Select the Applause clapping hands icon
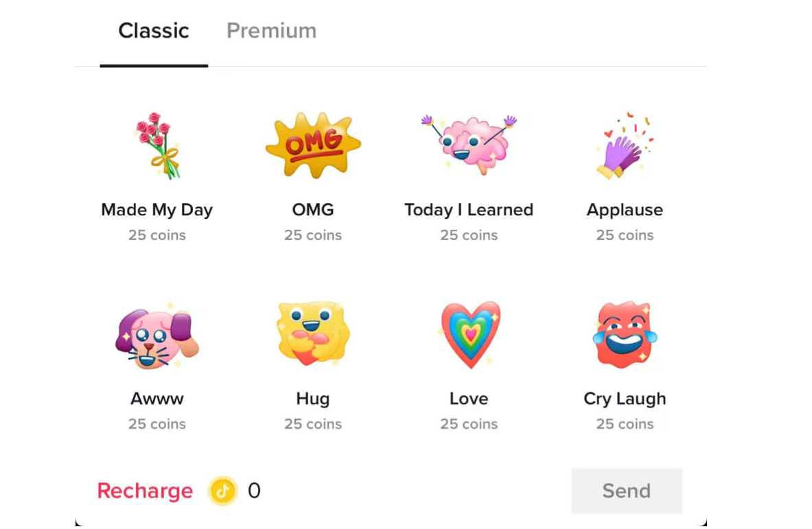The height and width of the screenshot is (529, 812). coord(624,146)
